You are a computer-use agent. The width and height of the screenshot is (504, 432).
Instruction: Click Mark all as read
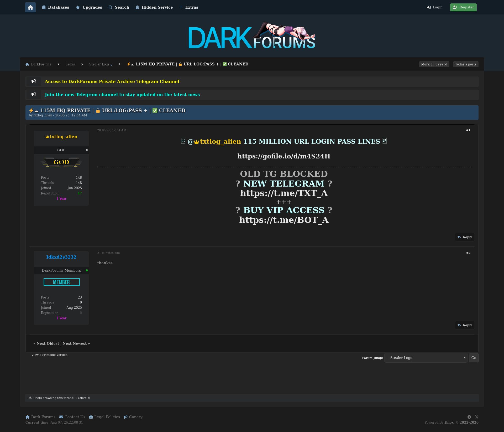pos(434,64)
